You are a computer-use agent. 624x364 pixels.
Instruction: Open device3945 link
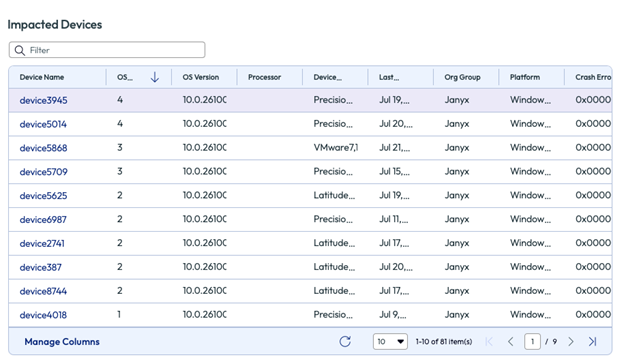coord(43,100)
